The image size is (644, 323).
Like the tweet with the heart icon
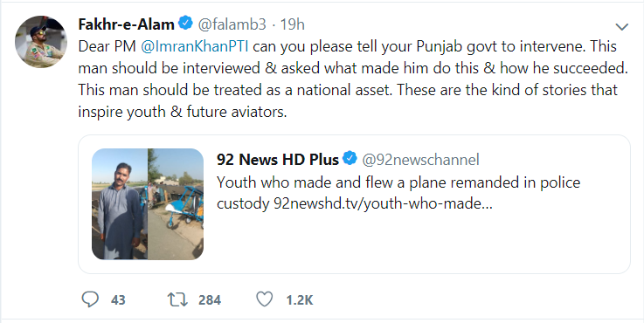tap(264, 299)
